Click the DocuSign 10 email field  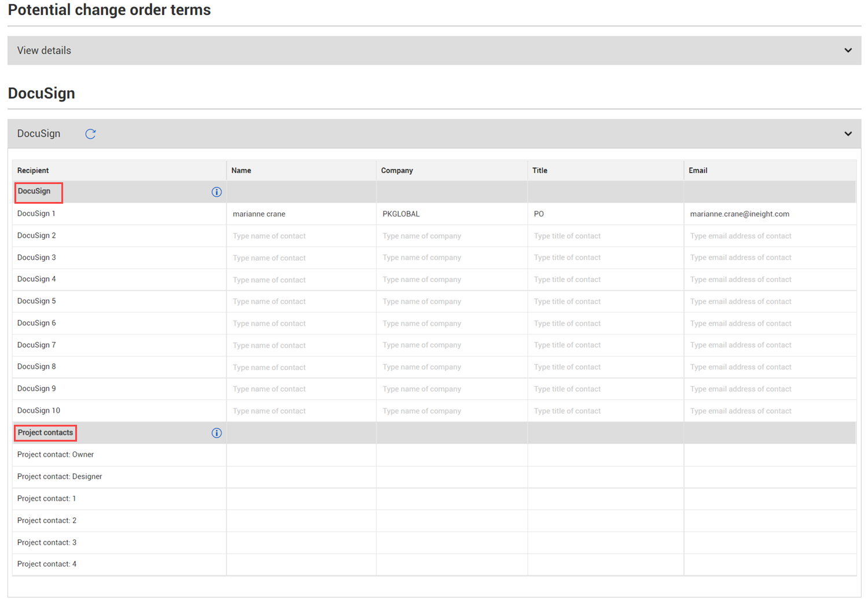[770, 411]
